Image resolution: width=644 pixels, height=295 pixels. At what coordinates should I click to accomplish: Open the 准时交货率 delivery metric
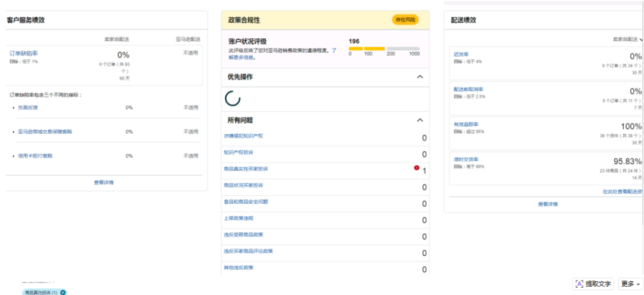466,159
